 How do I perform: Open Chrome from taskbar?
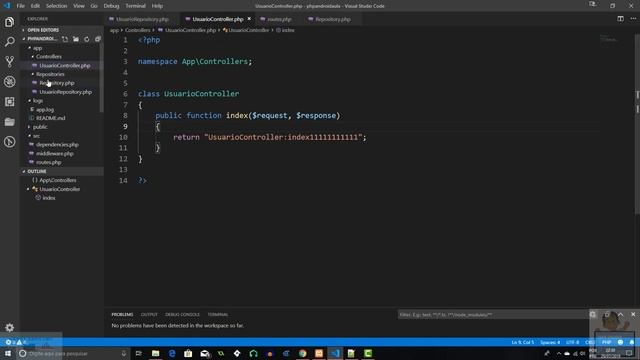pos(302,353)
